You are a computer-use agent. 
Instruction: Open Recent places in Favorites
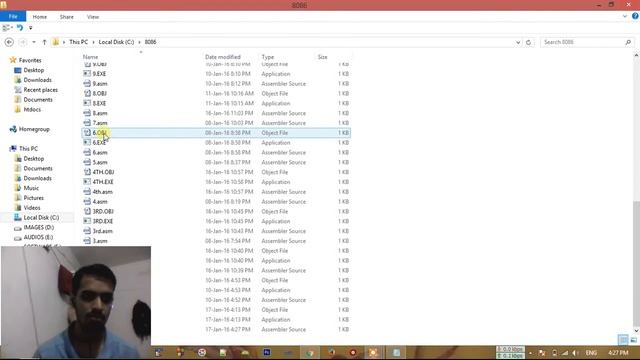40,90
